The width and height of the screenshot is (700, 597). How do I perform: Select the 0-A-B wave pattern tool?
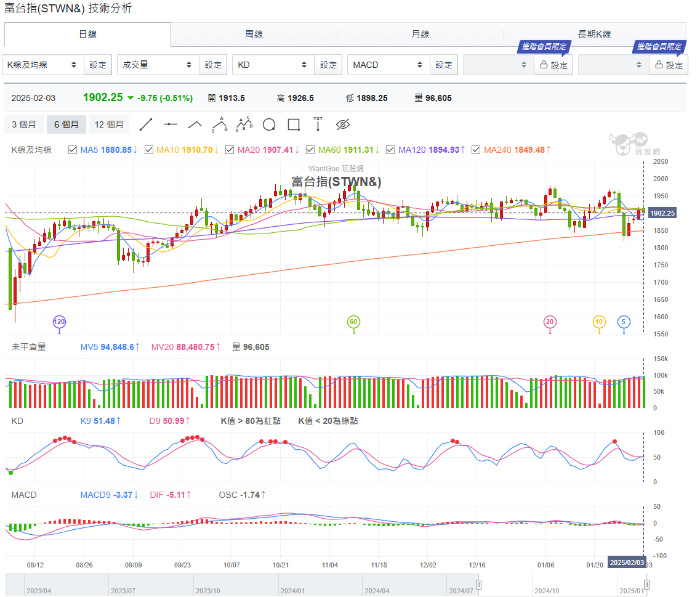point(220,124)
